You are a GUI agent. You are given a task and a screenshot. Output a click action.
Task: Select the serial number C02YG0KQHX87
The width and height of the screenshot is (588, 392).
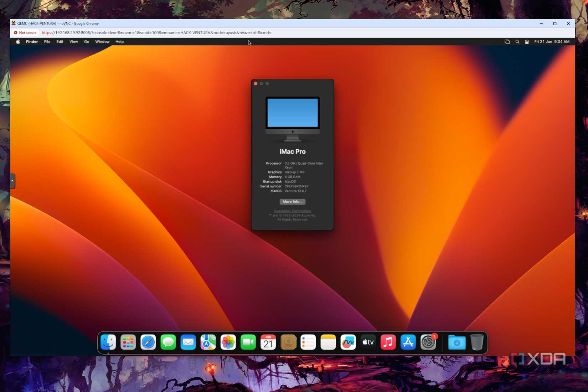point(296,186)
